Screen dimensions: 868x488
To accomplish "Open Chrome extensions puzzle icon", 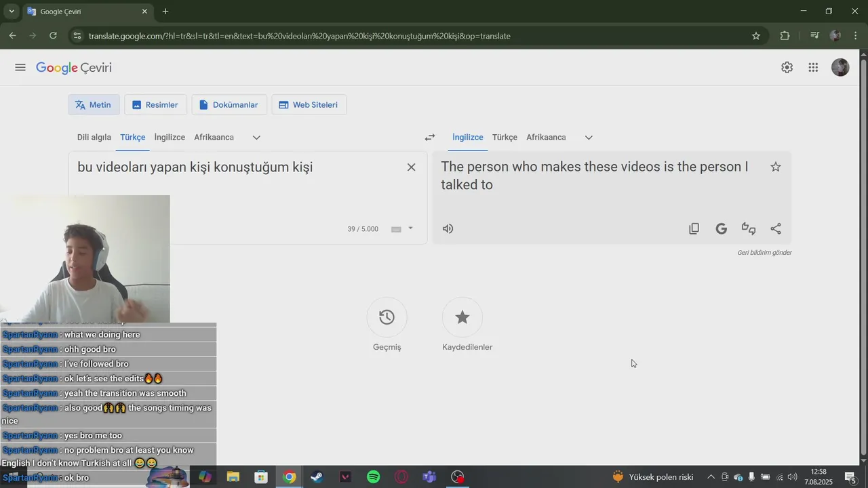I will [785, 36].
